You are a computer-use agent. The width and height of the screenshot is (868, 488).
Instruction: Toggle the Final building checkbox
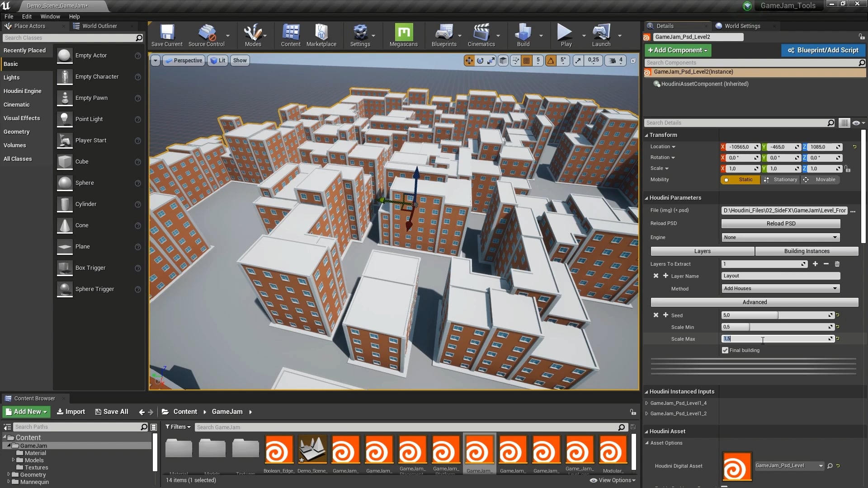(x=726, y=350)
